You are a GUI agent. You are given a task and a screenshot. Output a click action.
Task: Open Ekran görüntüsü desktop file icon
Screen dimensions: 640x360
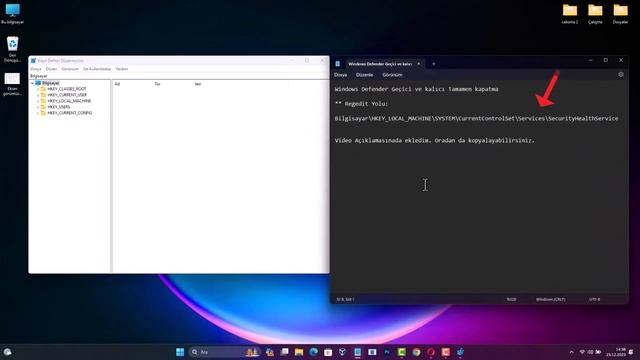pos(12,84)
